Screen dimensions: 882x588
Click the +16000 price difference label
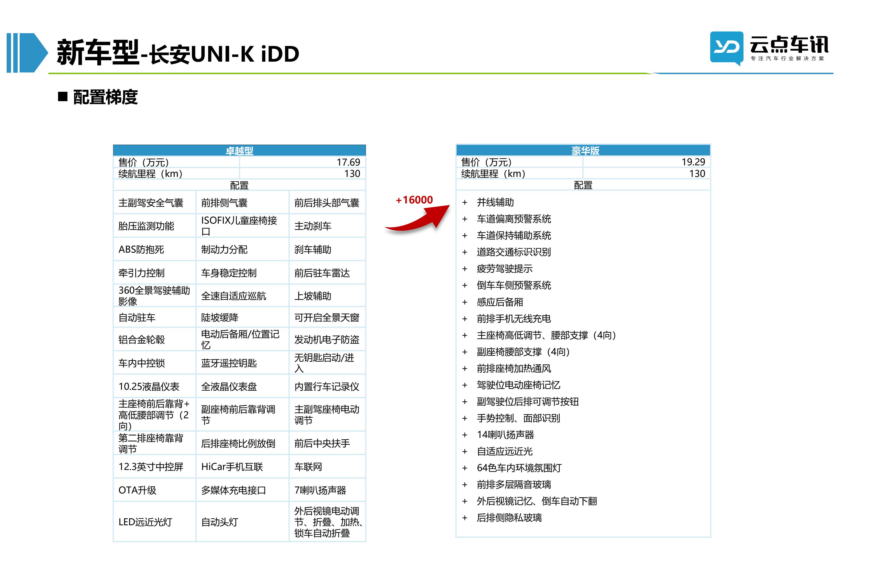tap(414, 200)
